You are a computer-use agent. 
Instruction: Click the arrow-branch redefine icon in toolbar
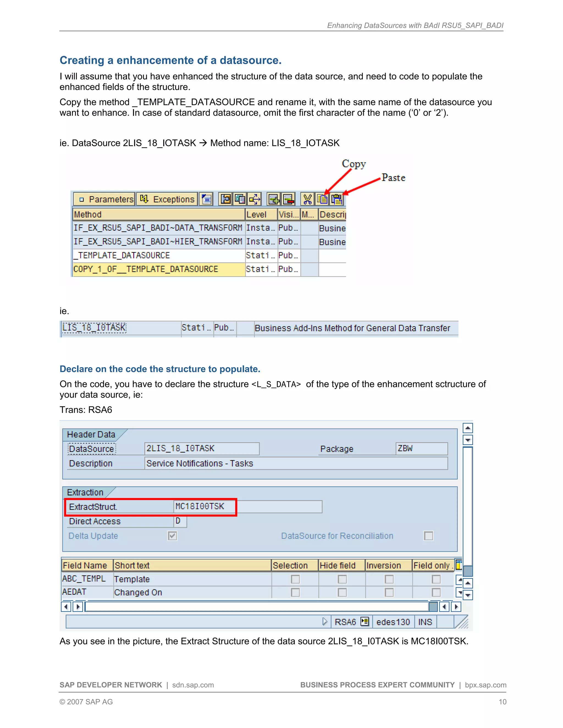pos(255,199)
